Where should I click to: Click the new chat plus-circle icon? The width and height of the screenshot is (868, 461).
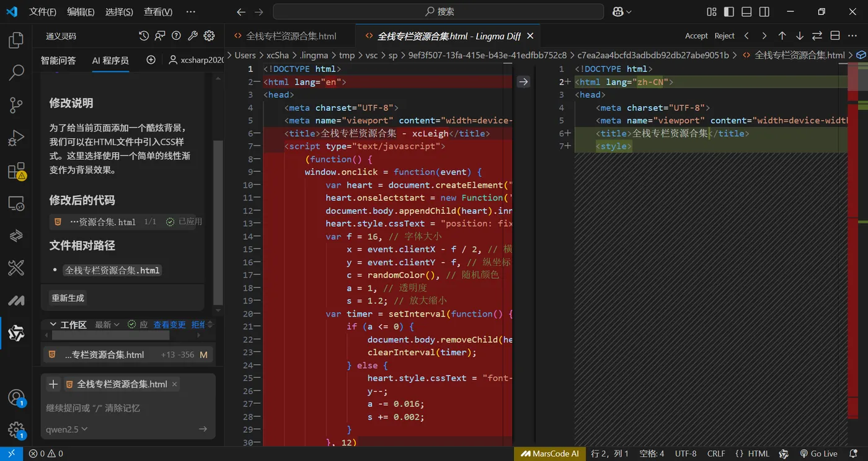point(151,60)
